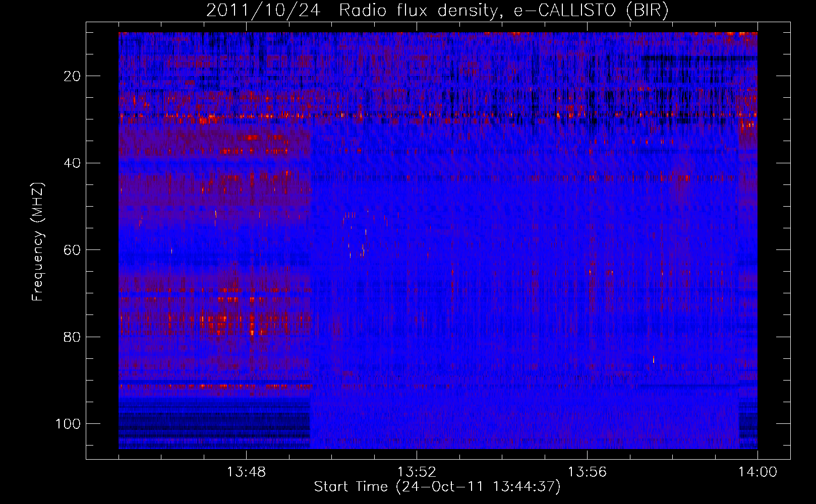Click the 40 MHz frequency tick label

73,163
